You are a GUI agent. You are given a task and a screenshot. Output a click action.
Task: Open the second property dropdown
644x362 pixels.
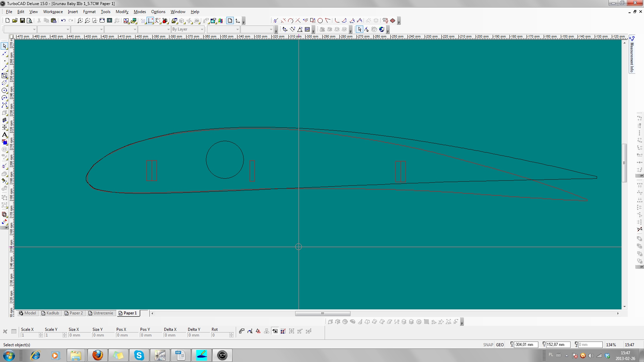[x=54, y=29]
